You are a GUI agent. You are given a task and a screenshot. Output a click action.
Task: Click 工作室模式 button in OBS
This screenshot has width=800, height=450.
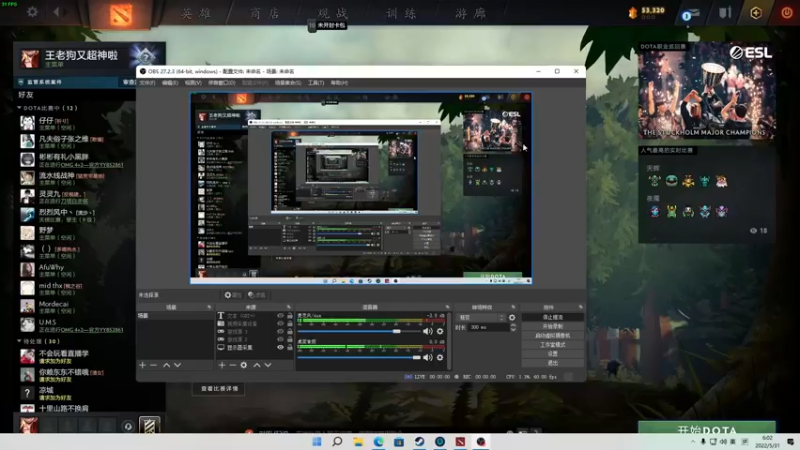(553, 345)
